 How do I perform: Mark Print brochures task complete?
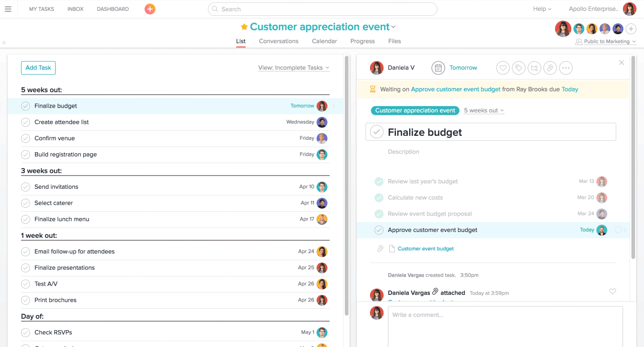(26, 300)
